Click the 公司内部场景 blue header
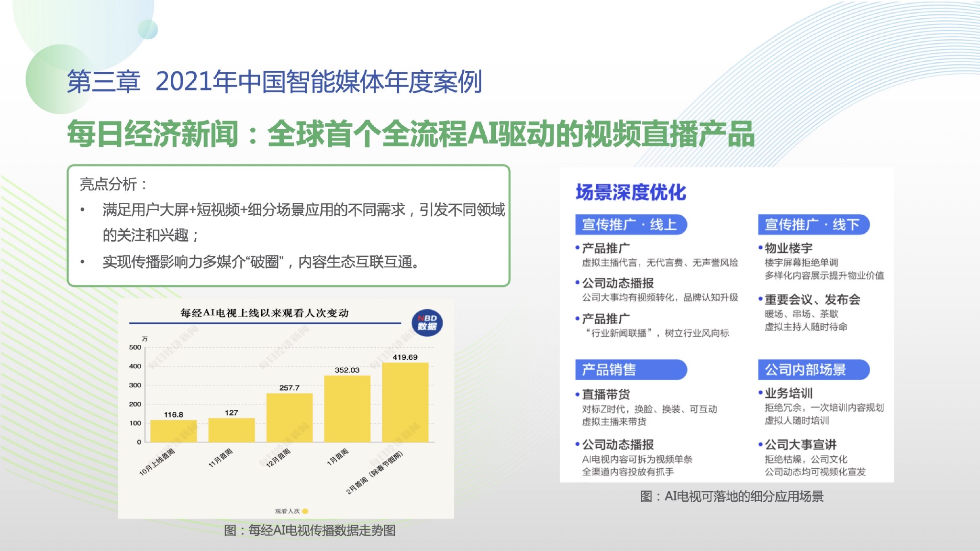Image resolution: width=980 pixels, height=551 pixels. click(813, 369)
